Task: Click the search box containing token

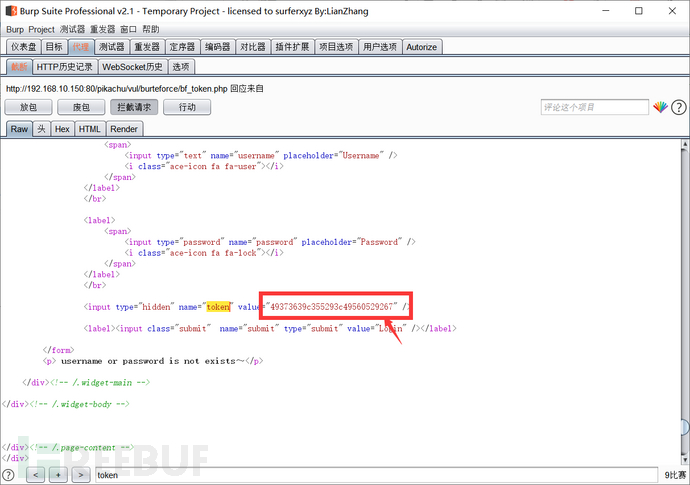Action: (376, 475)
